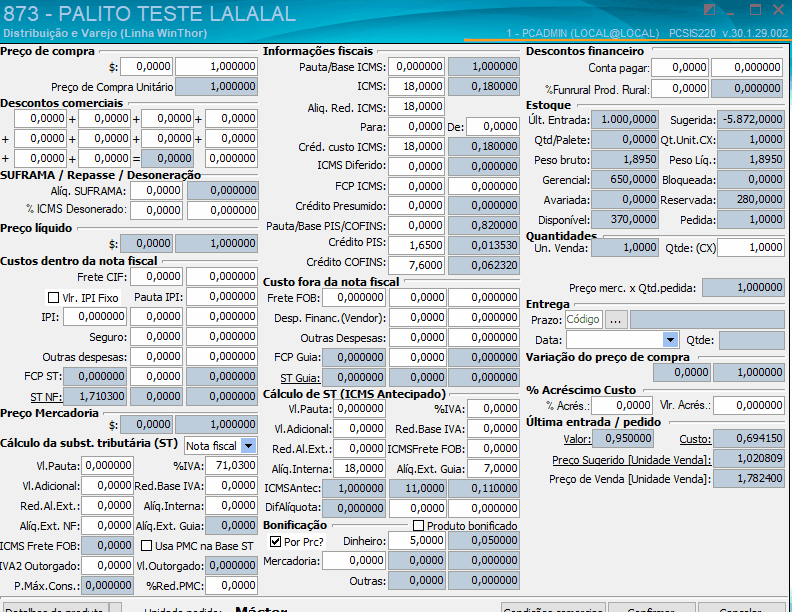Edit the Crédito Presumido percentage field

tap(417, 206)
